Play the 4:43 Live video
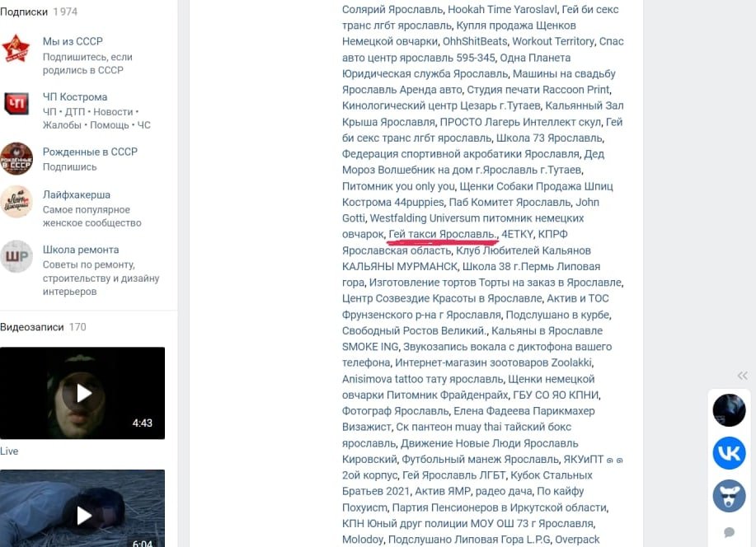 [82, 393]
